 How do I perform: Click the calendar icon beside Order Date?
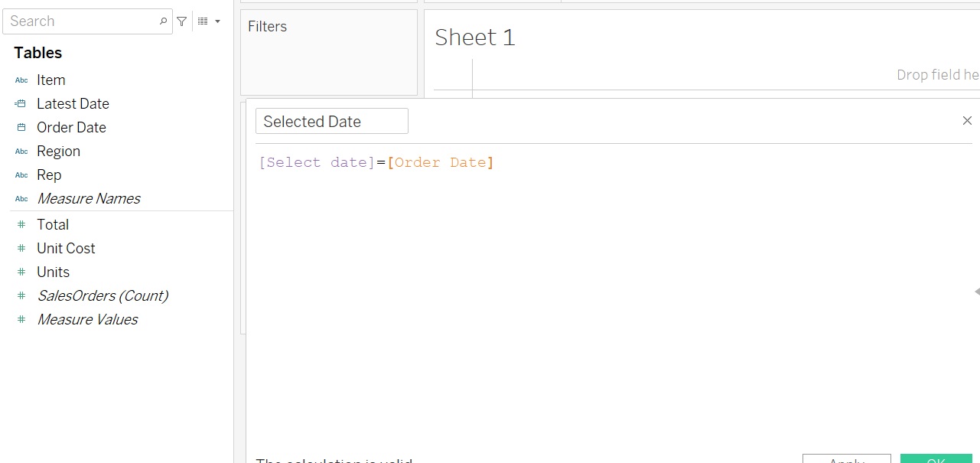[21, 128]
